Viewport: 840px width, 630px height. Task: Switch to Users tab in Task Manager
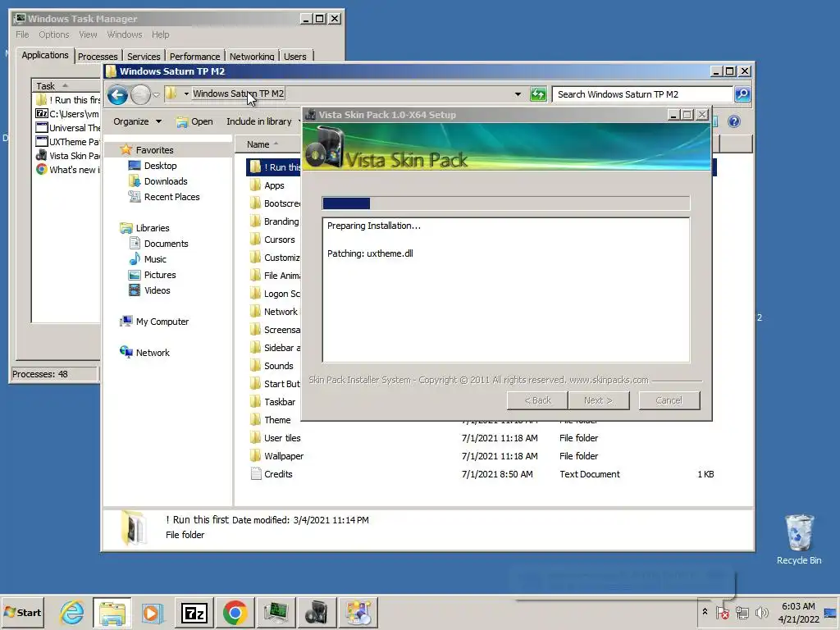pos(294,57)
